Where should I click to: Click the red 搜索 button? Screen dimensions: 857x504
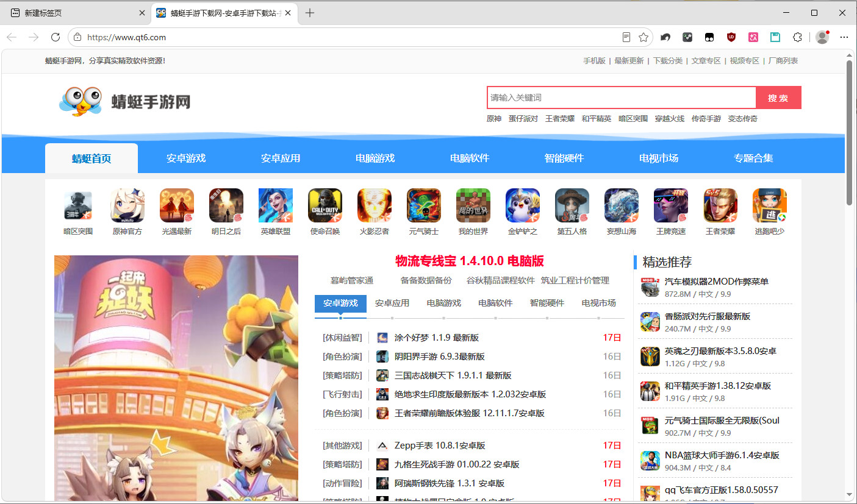[x=778, y=98]
